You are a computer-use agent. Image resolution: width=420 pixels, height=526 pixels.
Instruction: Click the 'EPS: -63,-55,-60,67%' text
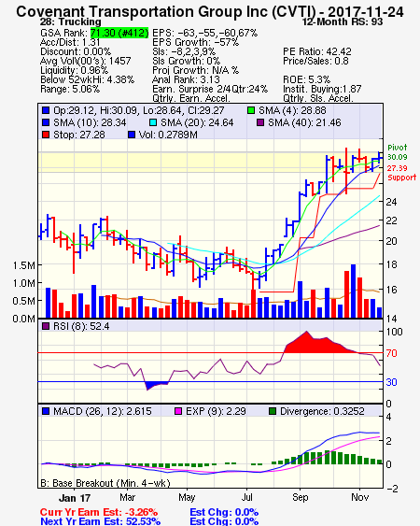pyautogui.click(x=204, y=33)
